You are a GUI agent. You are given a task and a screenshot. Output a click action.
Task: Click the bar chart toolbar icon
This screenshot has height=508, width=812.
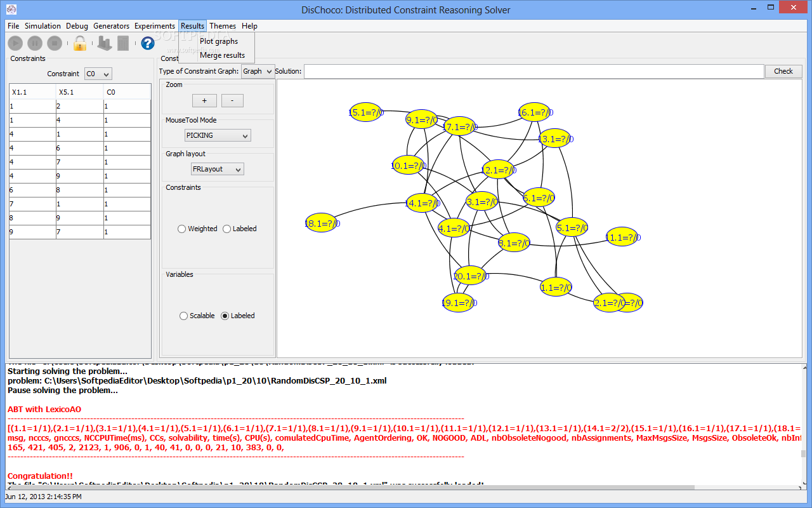104,43
